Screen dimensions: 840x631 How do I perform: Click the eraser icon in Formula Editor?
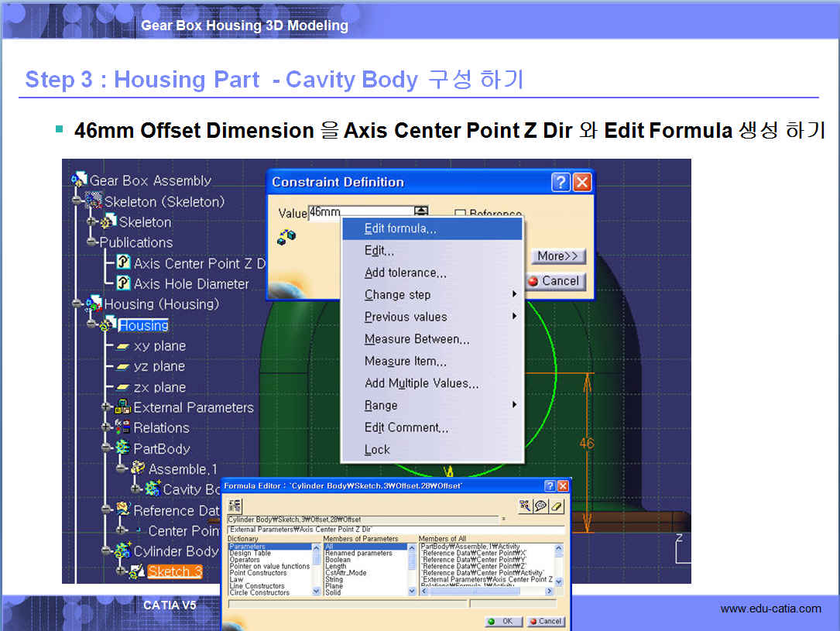557,506
